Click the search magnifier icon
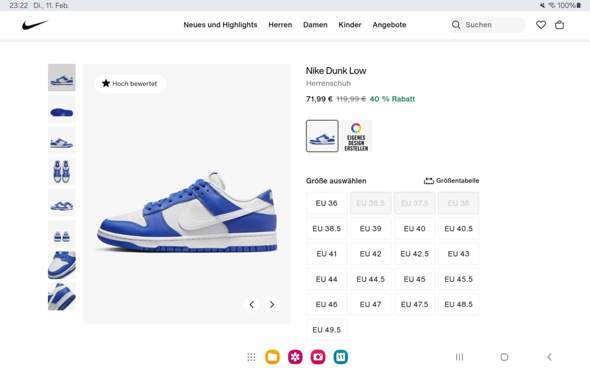590x368 pixels. [456, 25]
